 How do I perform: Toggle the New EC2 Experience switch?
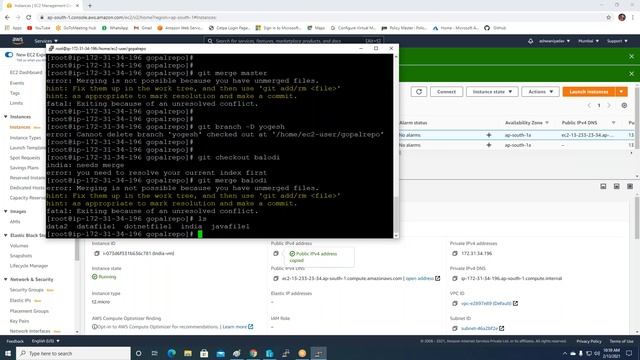(9, 55)
